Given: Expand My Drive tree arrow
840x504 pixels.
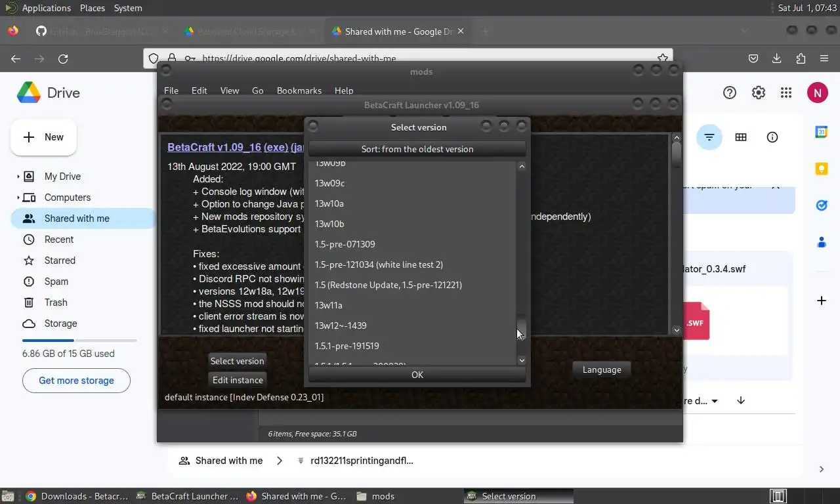Looking at the screenshot, I should pyautogui.click(x=18, y=177).
